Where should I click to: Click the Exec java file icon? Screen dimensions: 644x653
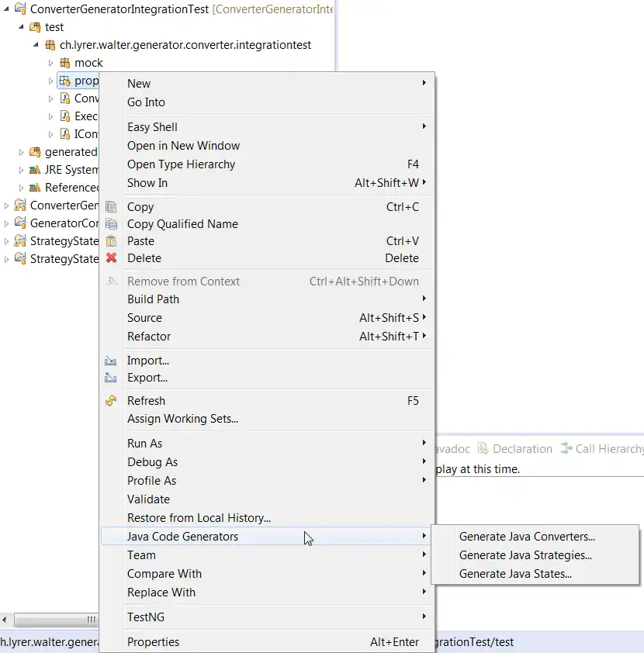(65, 116)
